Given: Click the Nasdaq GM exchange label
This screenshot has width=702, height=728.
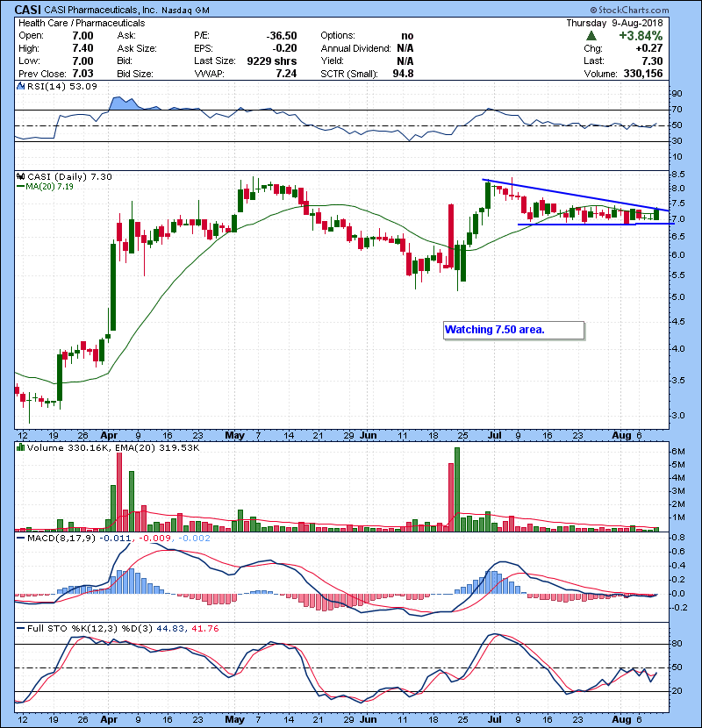Looking at the screenshot, I should 185,11.
